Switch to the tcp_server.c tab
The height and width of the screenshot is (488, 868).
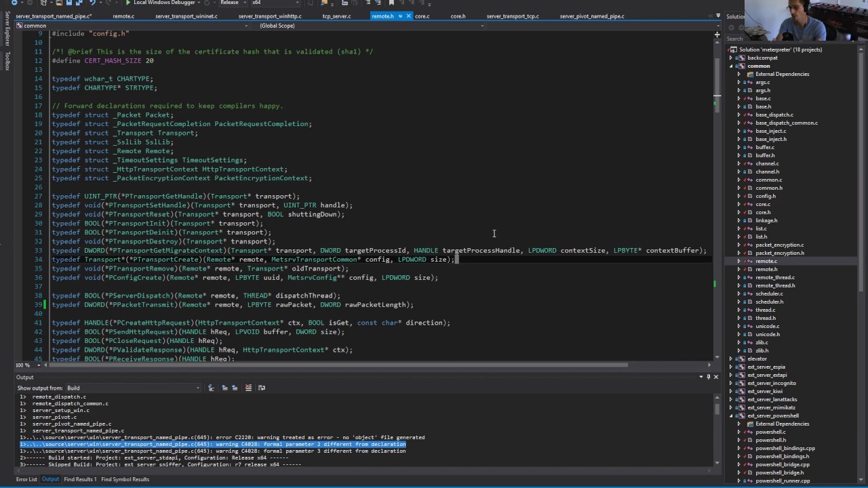336,16
